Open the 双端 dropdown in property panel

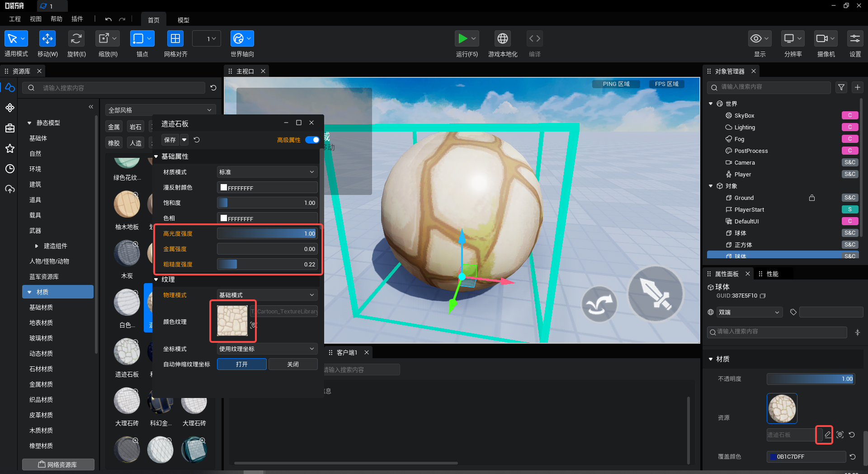coord(749,312)
